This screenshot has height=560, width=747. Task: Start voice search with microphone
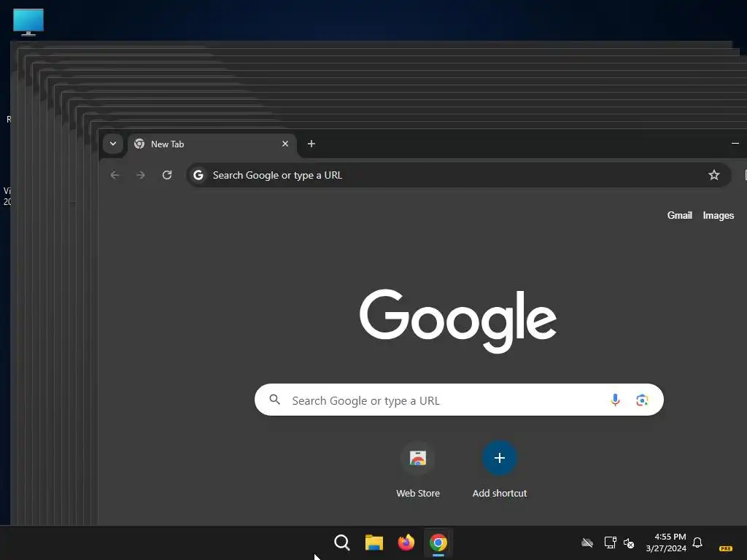pos(615,400)
